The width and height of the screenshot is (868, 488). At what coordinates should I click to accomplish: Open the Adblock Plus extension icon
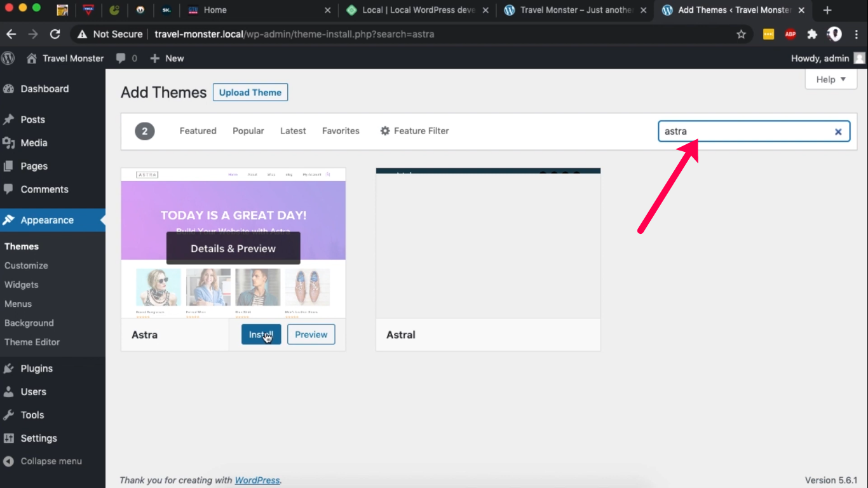coord(790,34)
